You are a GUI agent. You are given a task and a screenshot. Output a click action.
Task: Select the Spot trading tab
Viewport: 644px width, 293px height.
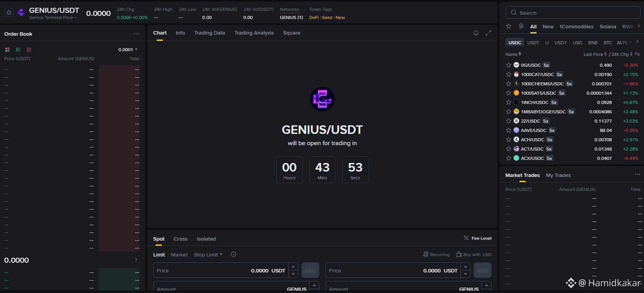pos(159,239)
